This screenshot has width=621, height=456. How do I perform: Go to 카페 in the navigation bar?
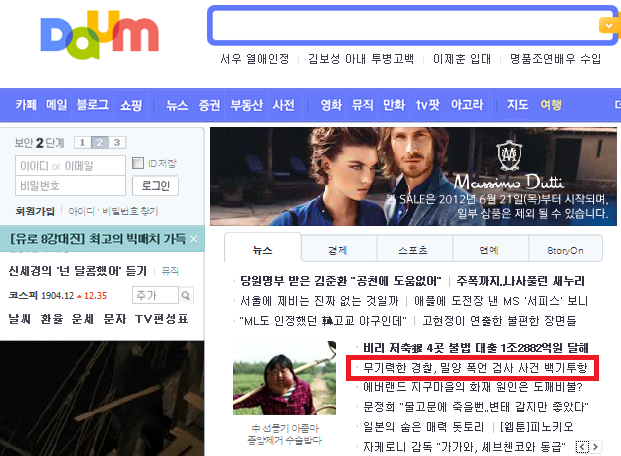click(26, 105)
